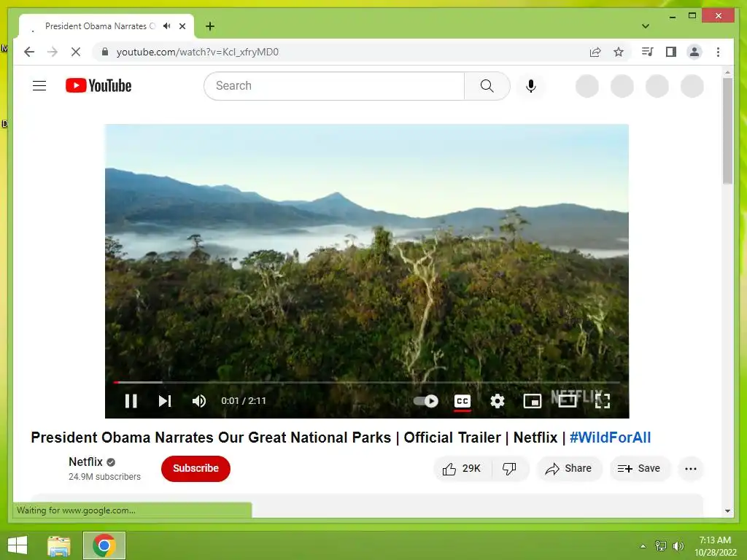Open network status tray icon
The height and width of the screenshot is (560, 747).
[x=661, y=546]
